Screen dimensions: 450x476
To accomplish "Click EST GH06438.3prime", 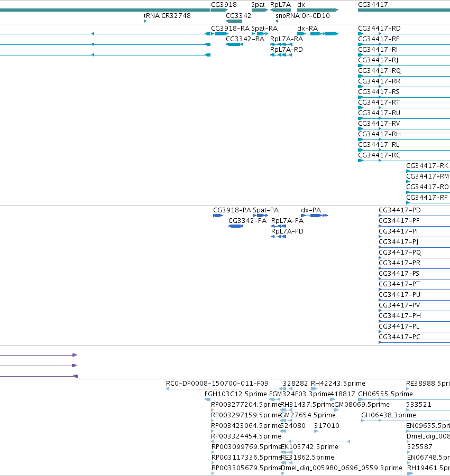I will (389, 415).
